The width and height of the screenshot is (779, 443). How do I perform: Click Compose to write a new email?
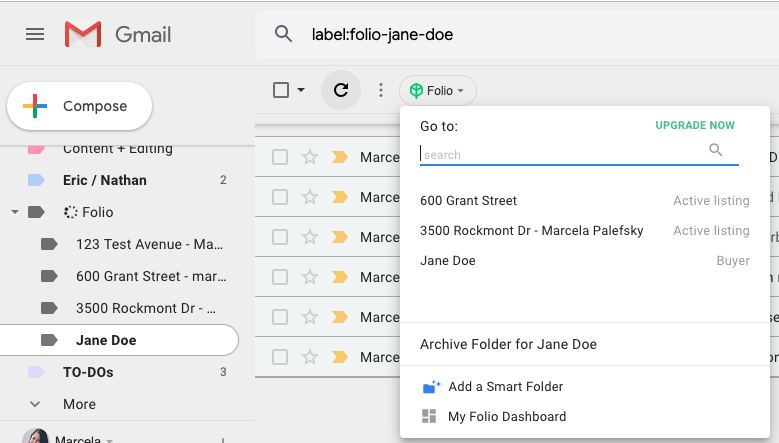pos(79,106)
